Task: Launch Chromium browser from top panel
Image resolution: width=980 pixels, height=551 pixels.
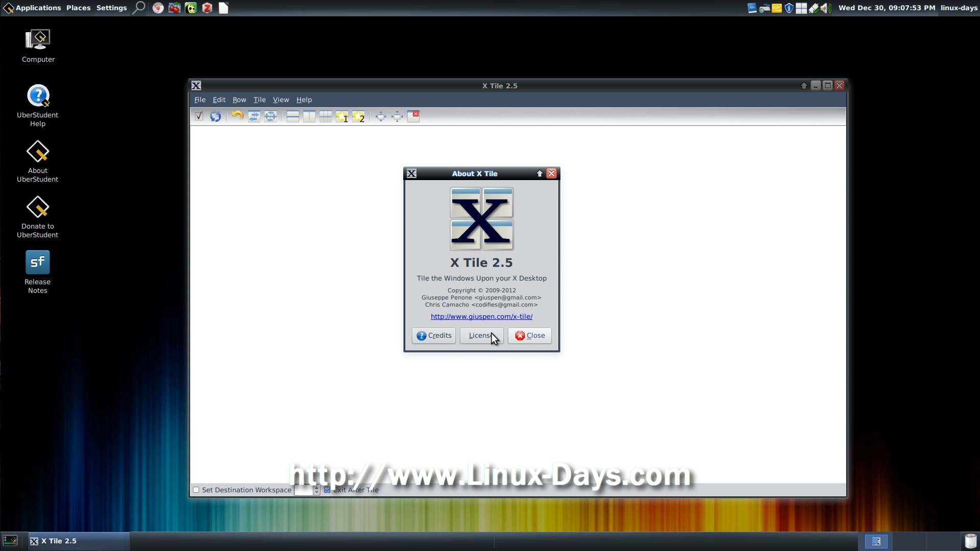Action: click(x=158, y=8)
